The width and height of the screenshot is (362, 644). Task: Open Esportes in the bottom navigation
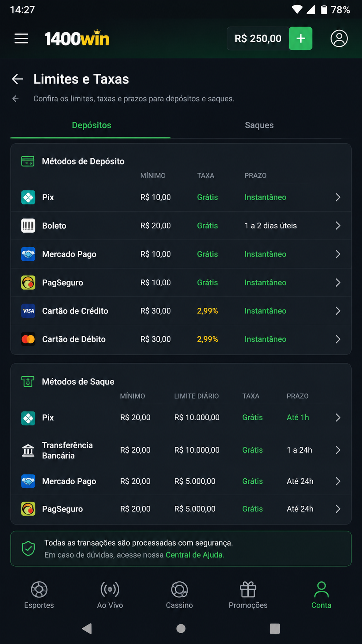click(x=39, y=595)
